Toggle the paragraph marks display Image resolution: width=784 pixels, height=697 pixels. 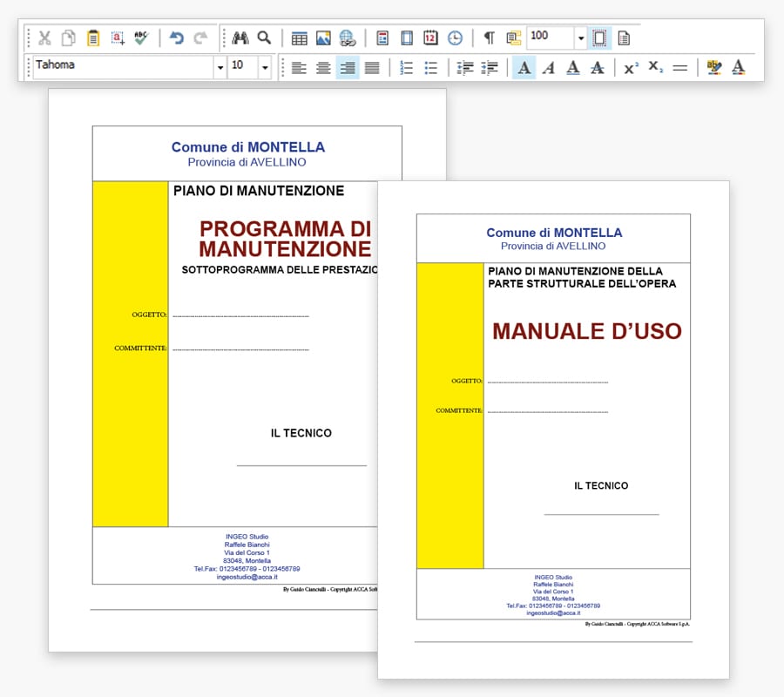(x=489, y=38)
